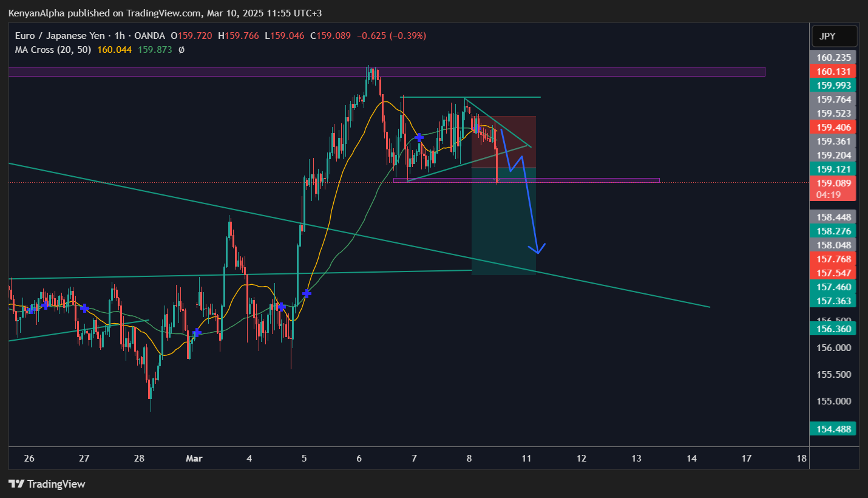This screenshot has width=868, height=498.
Task: Click the 158.448 price label
Action: pos(833,217)
